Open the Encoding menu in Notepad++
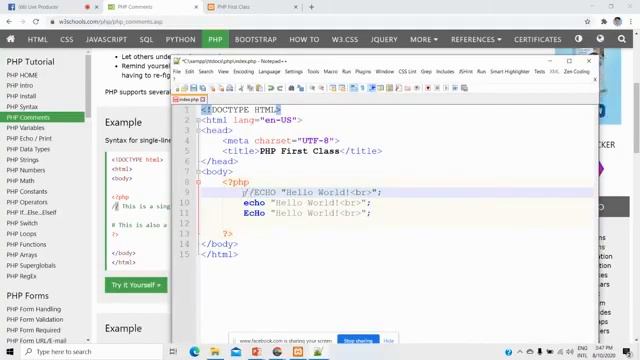 coord(244,71)
